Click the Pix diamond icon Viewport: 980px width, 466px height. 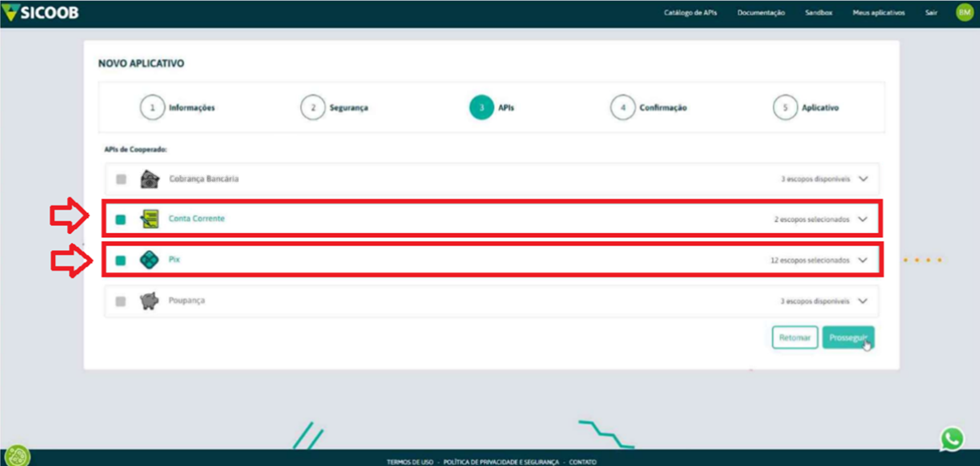(149, 260)
